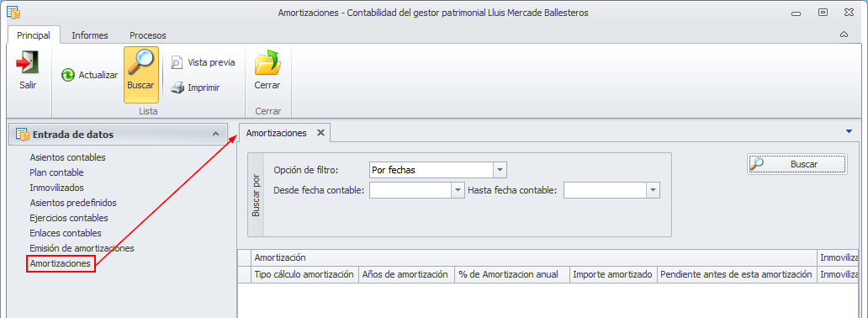Click the Actualizar refresh icon
Screen dimensions: 868x318
point(67,76)
